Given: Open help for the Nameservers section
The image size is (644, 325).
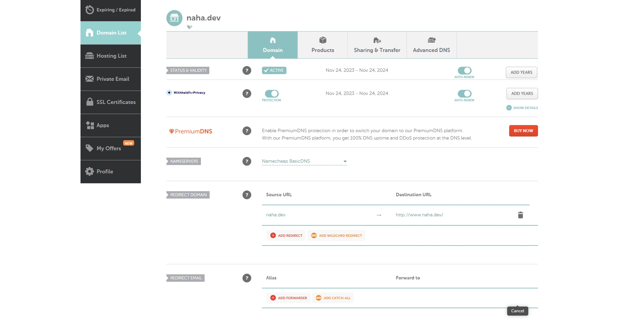Looking at the screenshot, I should coord(247,161).
